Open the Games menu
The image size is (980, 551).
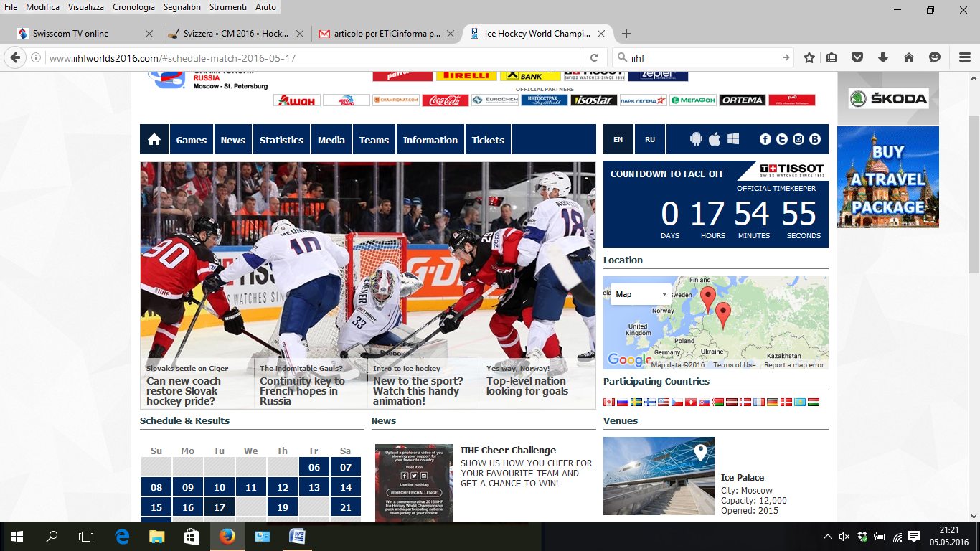pos(192,140)
